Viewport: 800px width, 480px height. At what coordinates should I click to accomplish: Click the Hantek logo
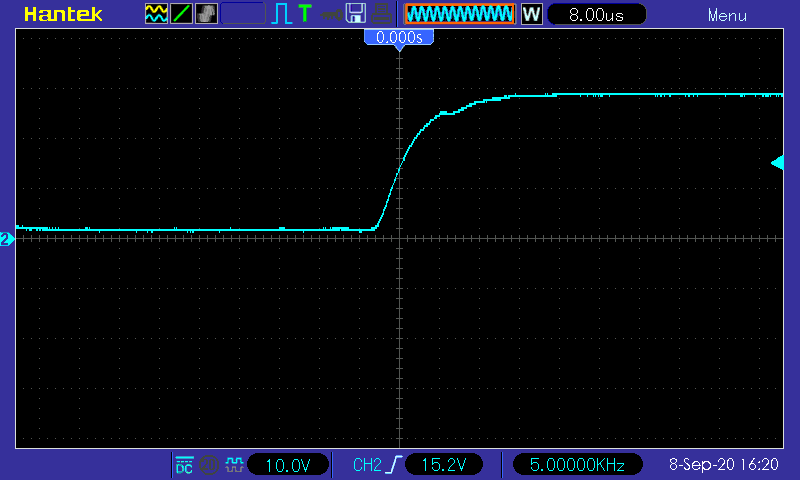(x=63, y=14)
